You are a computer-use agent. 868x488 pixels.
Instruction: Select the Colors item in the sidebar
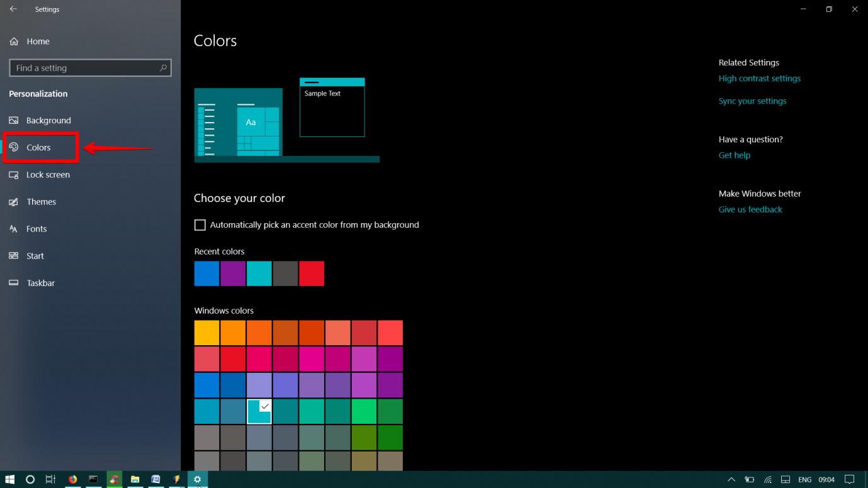[38, 148]
